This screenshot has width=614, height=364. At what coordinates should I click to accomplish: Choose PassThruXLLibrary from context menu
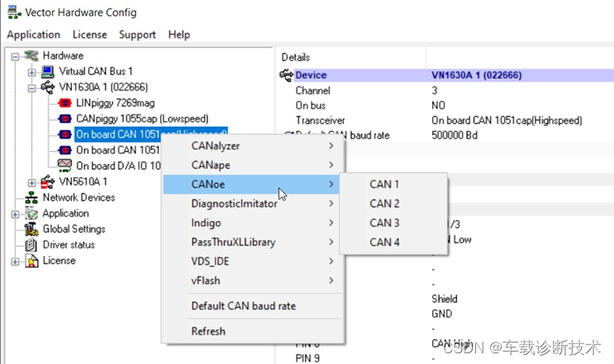(253, 242)
